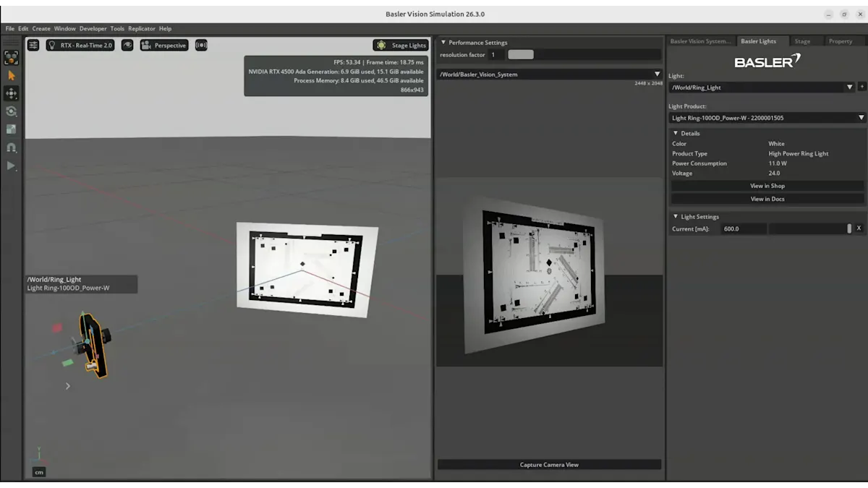Click the streaming waves icon next to Perspective
Screen dimensions: 868x488
point(201,45)
